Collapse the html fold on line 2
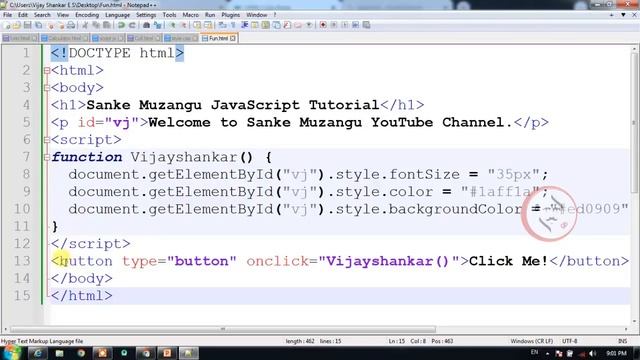This screenshot has width=640, height=360. [x=47, y=71]
